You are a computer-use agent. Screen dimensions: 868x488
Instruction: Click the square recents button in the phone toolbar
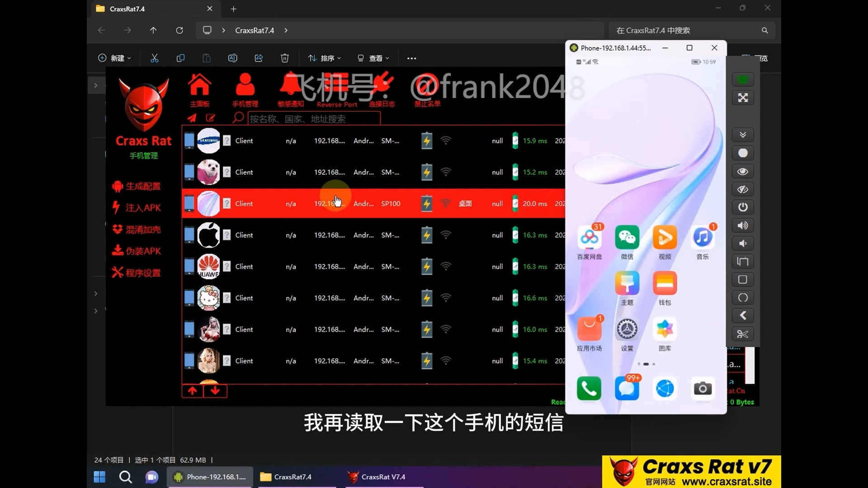[x=743, y=280]
